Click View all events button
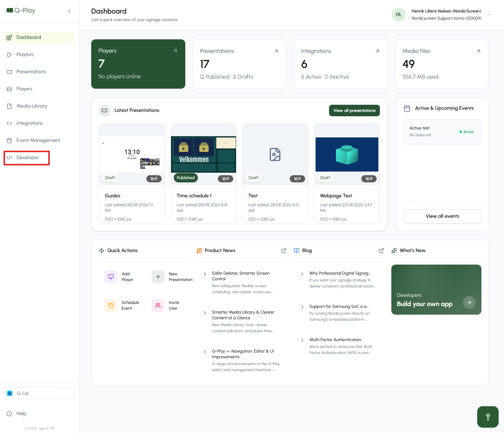The width and height of the screenshot is (504, 433). click(x=442, y=216)
